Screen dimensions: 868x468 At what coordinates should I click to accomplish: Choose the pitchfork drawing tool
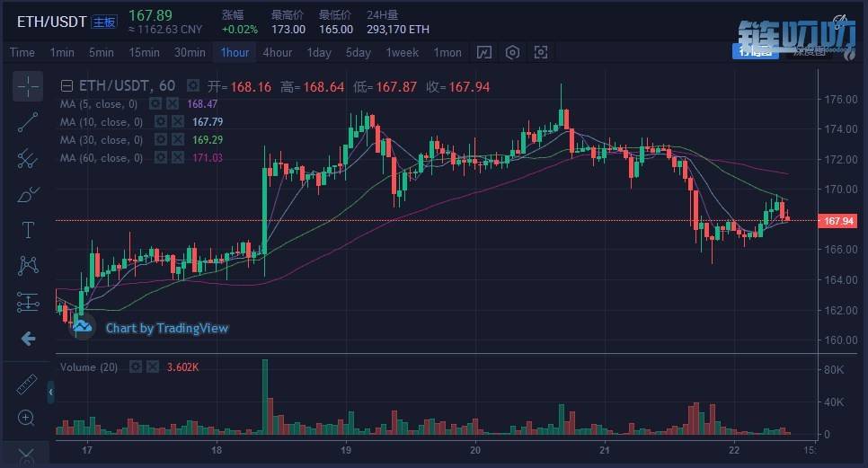[28, 158]
